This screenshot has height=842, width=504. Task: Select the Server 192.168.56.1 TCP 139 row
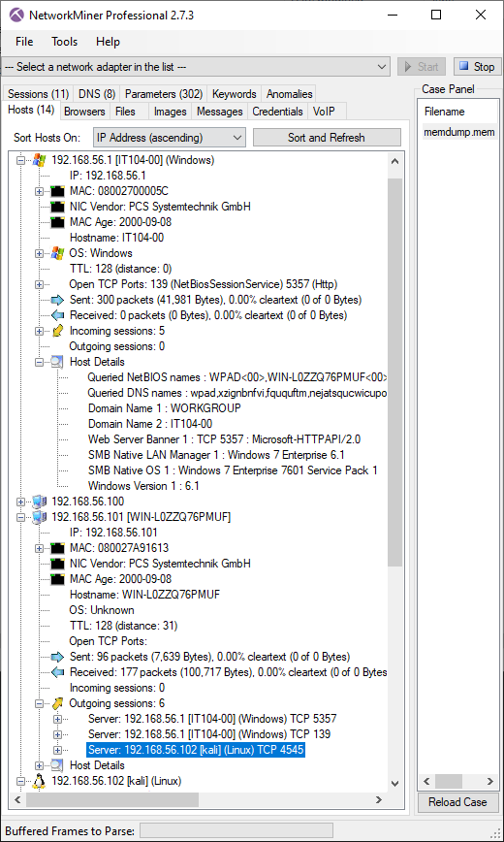pyautogui.click(x=208, y=734)
